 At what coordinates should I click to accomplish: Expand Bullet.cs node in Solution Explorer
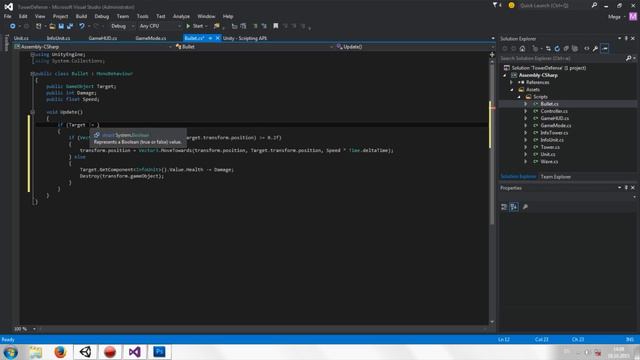click(526, 104)
